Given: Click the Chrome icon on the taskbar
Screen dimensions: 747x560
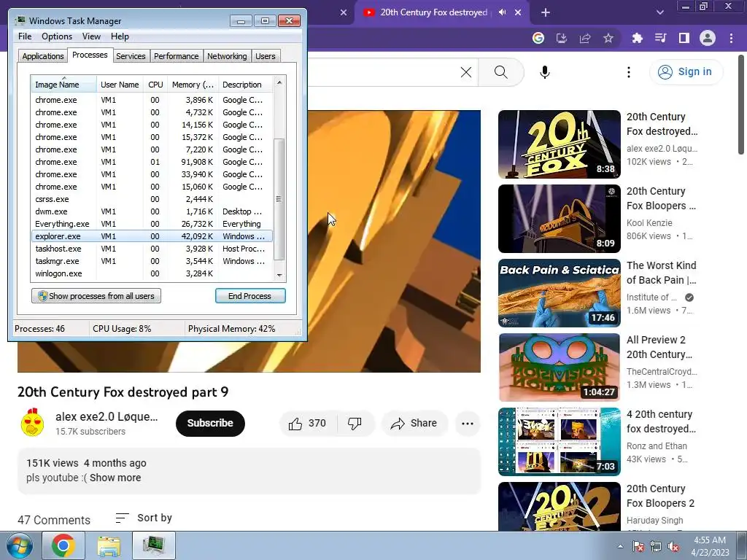Looking at the screenshot, I should (x=63, y=545).
